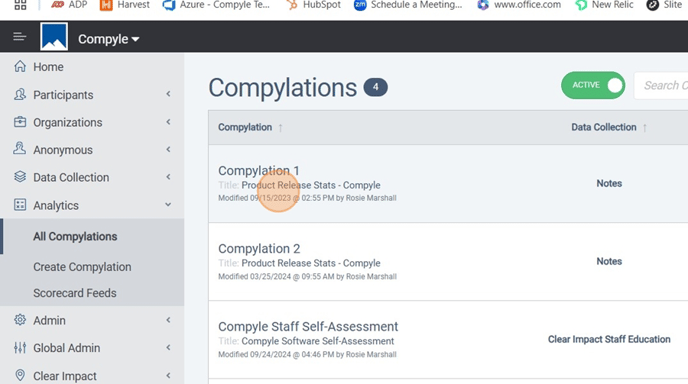Select the Create Compylation menu item
This screenshot has width=688, height=384.
pyautogui.click(x=82, y=267)
